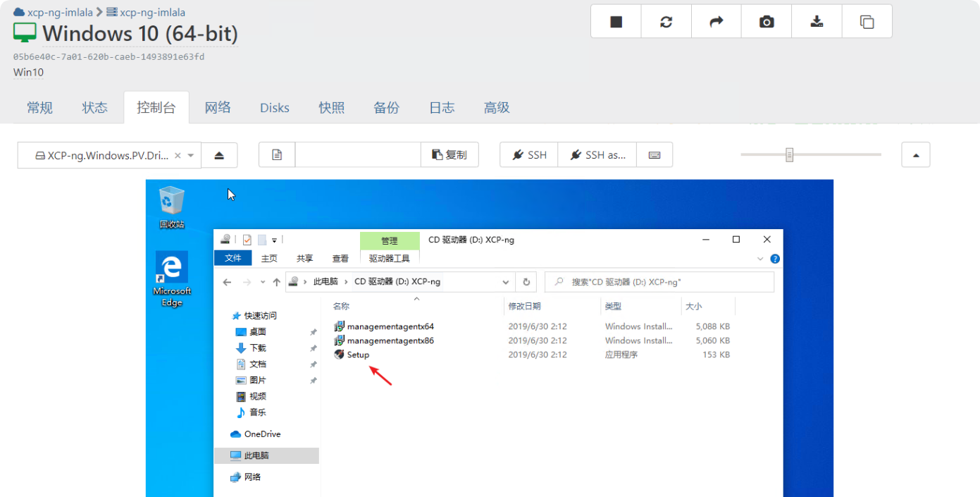
Task: Select 此电脑 in the navigation pane
Action: 266,456
